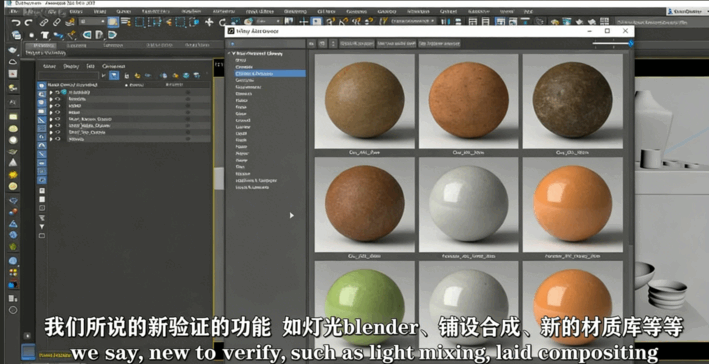Open the Display menu in Scene Explorer

tap(71, 66)
